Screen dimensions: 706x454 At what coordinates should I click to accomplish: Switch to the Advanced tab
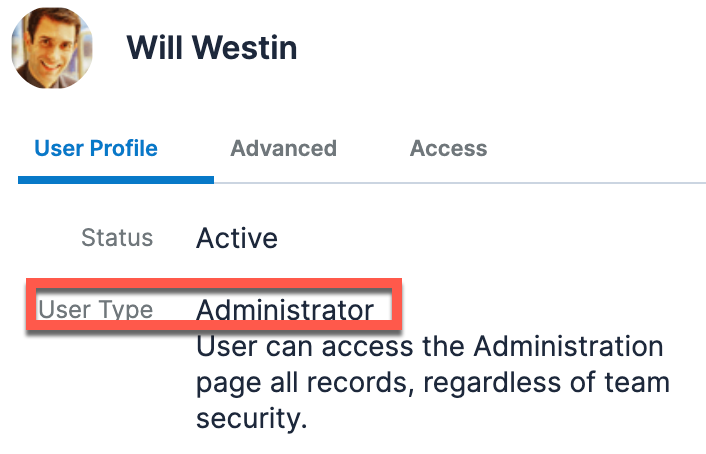tap(283, 149)
